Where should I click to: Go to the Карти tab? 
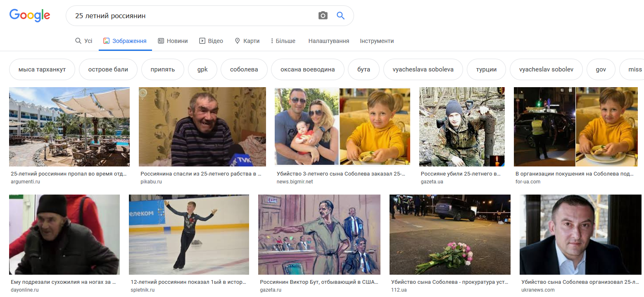247,41
